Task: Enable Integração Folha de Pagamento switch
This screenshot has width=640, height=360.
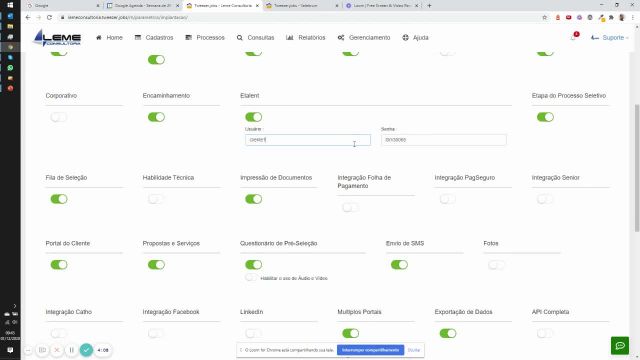Action: (x=351, y=207)
